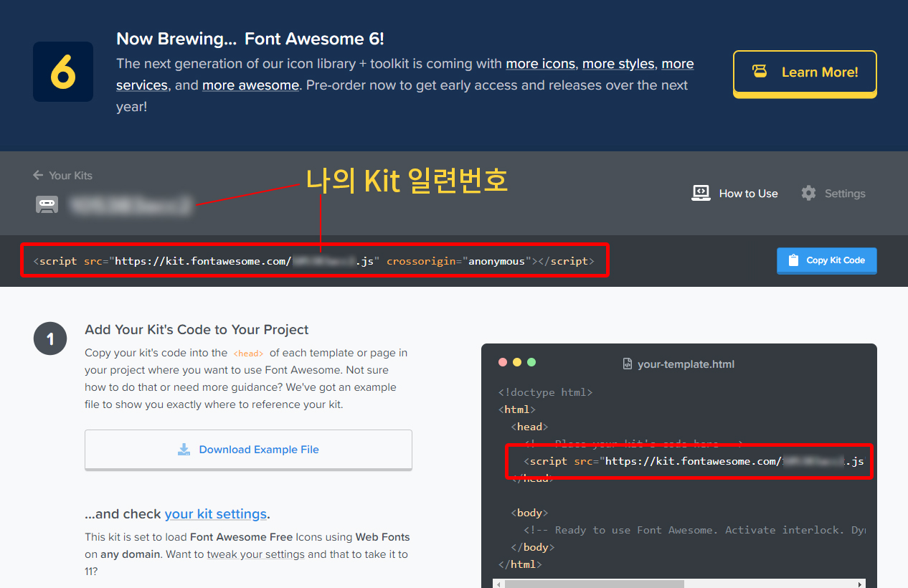
Task: Open the 'tweak your settings' link
Action: (x=257, y=554)
